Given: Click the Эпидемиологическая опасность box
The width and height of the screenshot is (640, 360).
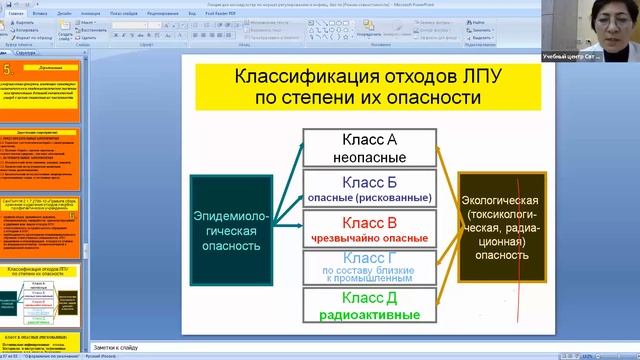Looking at the screenshot, I should [x=231, y=231].
